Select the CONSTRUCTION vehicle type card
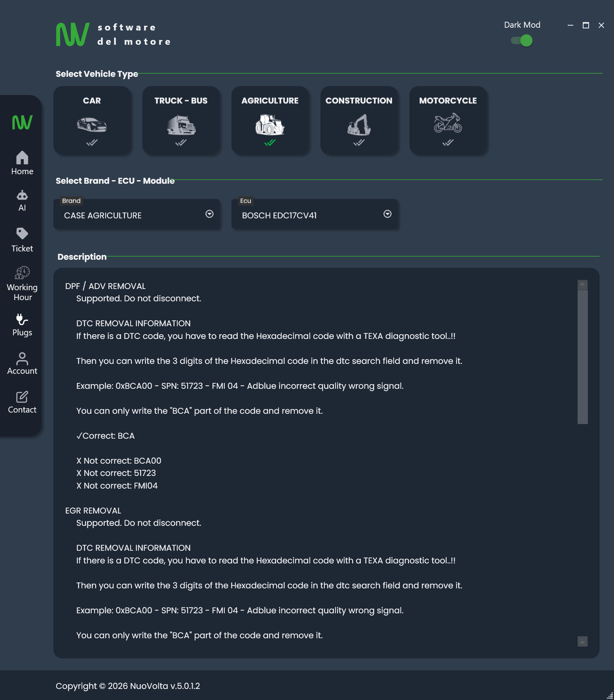The width and height of the screenshot is (614, 700). tap(359, 120)
